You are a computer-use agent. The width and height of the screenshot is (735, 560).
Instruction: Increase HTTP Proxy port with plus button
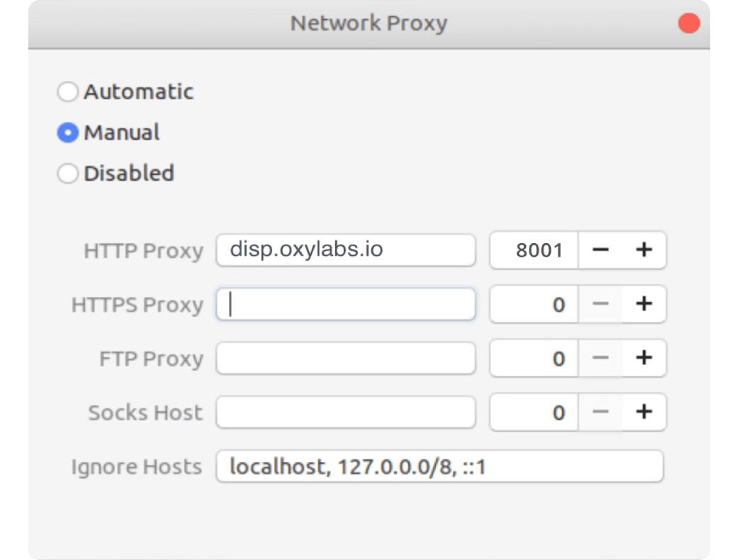pyautogui.click(x=644, y=250)
